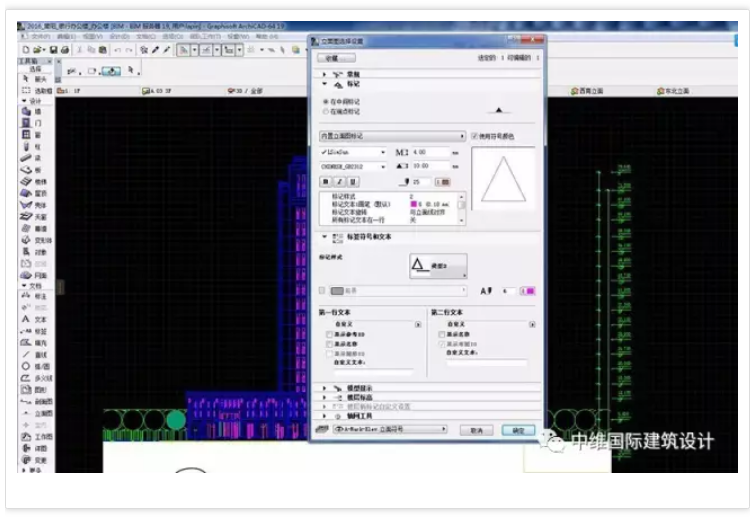Open the 标记样式 style picker button

(438, 266)
